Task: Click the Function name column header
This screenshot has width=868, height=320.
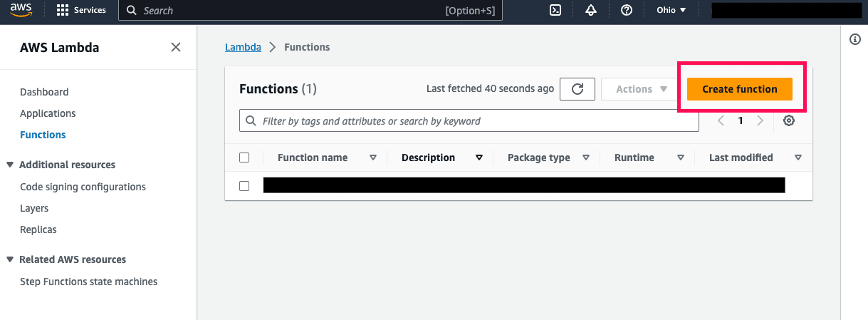Action: tap(313, 158)
